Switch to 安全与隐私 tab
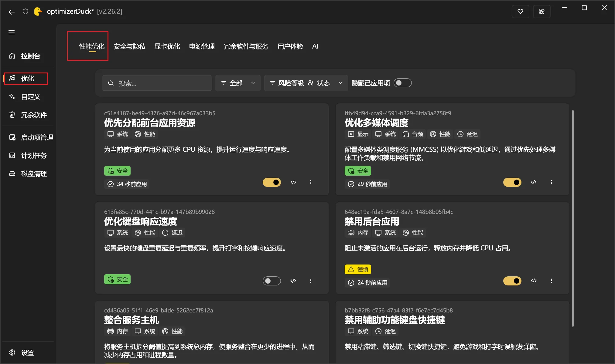The height and width of the screenshot is (364, 615). (x=129, y=46)
